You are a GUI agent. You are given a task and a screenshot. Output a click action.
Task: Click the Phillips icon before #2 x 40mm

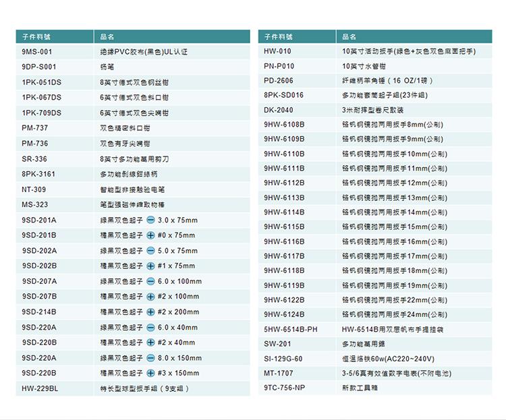coord(150,342)
